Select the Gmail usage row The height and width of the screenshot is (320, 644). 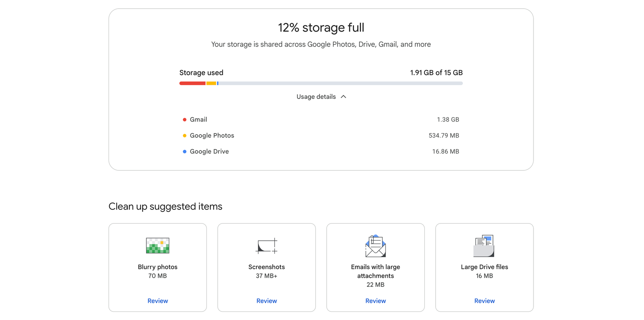pyautogui.click(x=321, y=120)
